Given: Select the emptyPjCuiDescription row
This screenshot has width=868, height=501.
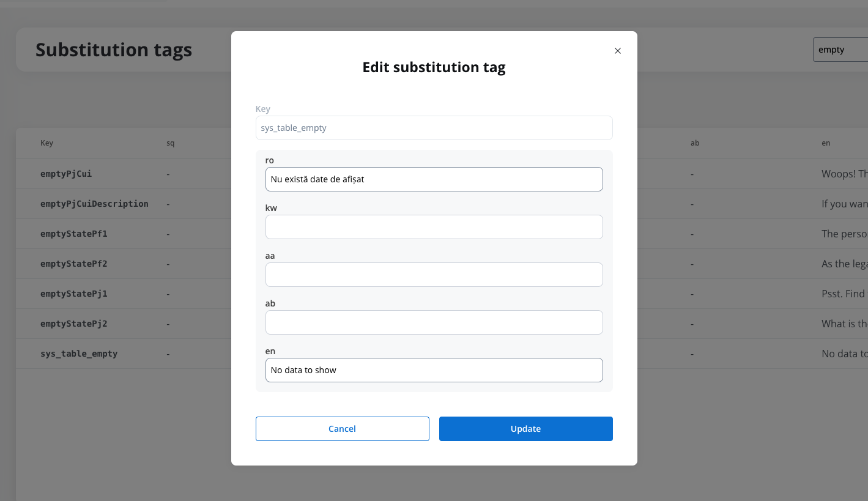Looking at the screenshot, I should coord(442,204).
